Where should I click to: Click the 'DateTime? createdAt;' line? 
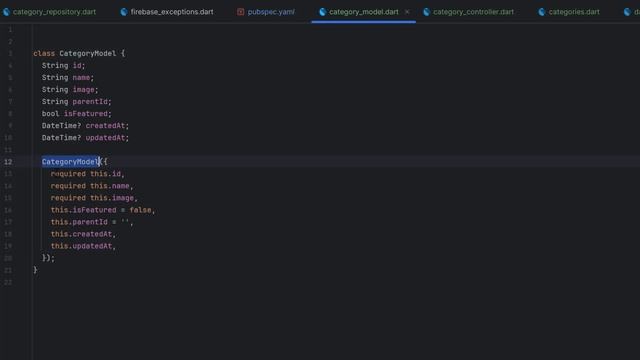tap(85, 126)
